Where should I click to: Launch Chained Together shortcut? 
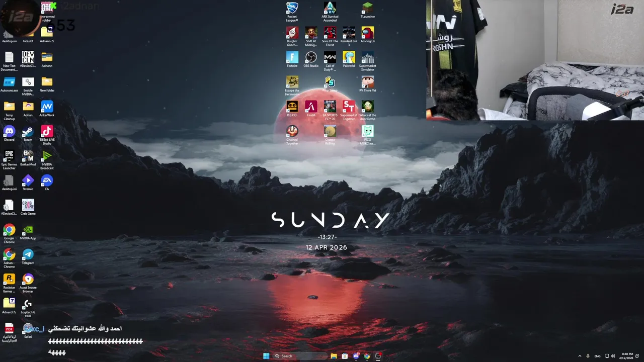(292, 135)
